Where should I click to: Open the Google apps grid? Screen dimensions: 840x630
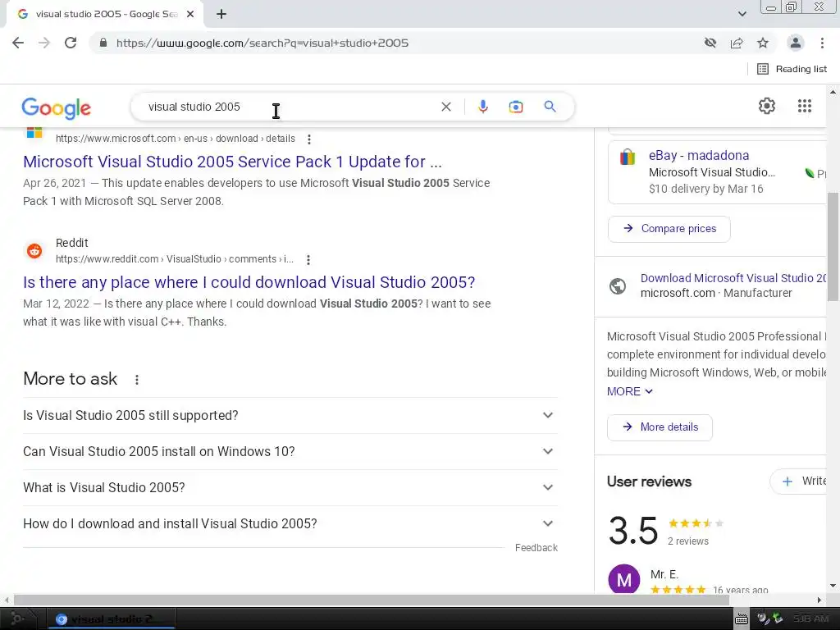point(804,106)
